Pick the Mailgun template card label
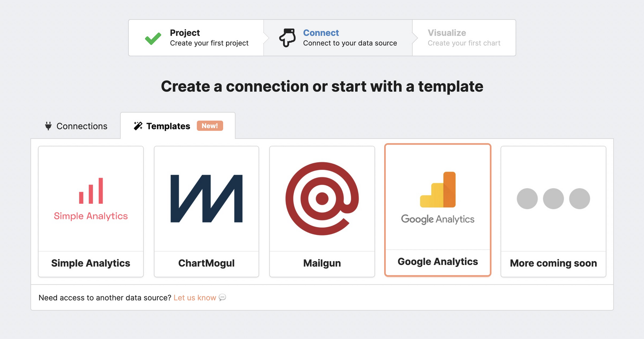 322,263
